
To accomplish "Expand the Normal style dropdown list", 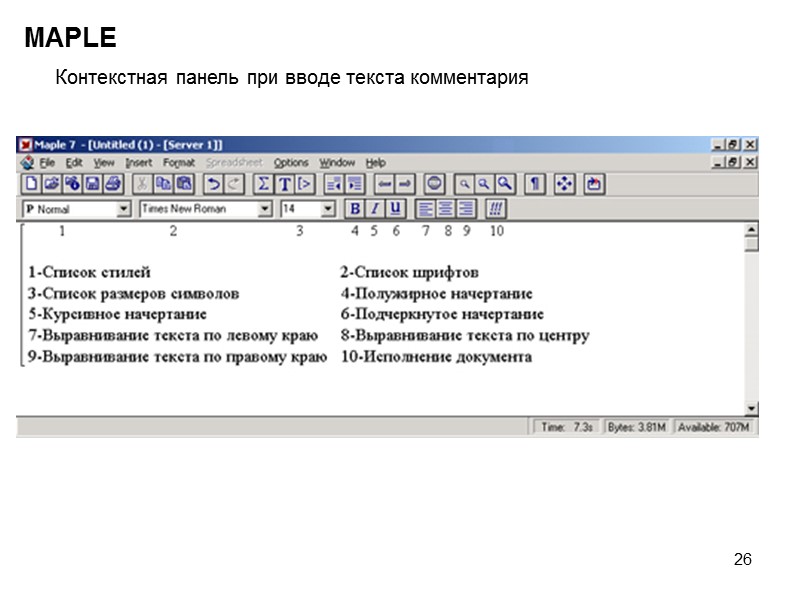I will pyautogui.click(x=123, y=209).
